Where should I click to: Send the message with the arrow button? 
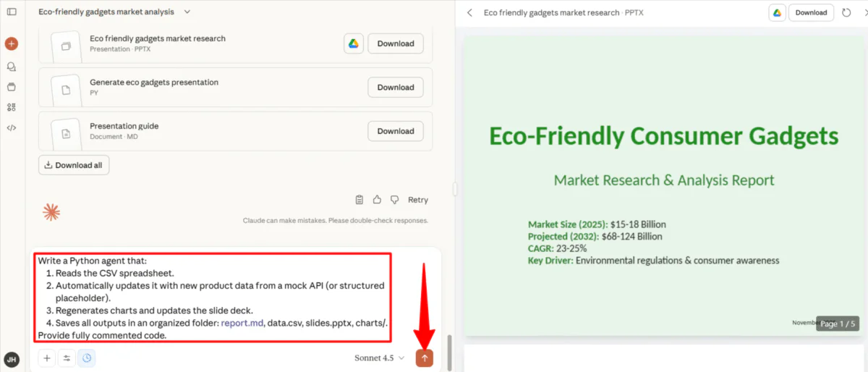[425, 358]
